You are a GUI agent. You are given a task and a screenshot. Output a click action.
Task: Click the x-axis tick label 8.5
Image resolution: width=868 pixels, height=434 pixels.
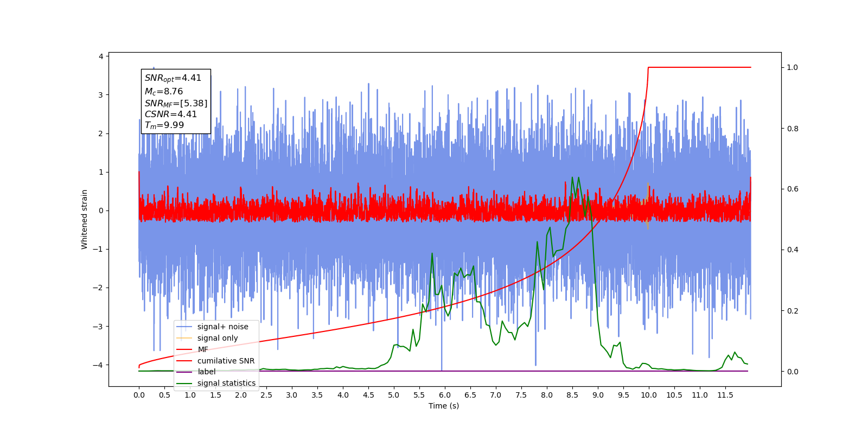click(572, 395)
